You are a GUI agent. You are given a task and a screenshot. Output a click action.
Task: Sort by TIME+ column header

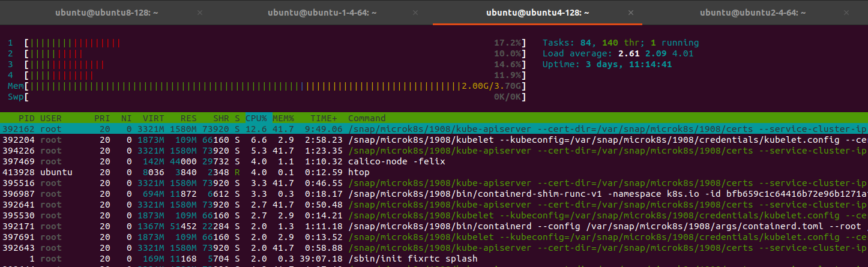(324, 118)
